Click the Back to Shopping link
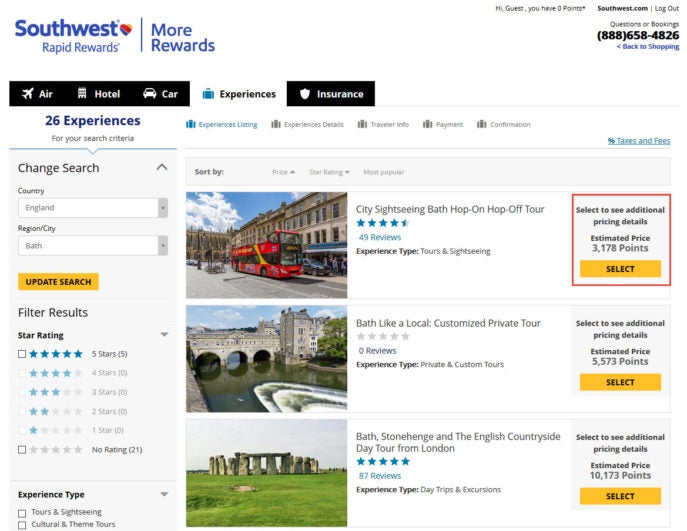Image resolution: width=687 pixels, height=531 pixels. (648, 46)
